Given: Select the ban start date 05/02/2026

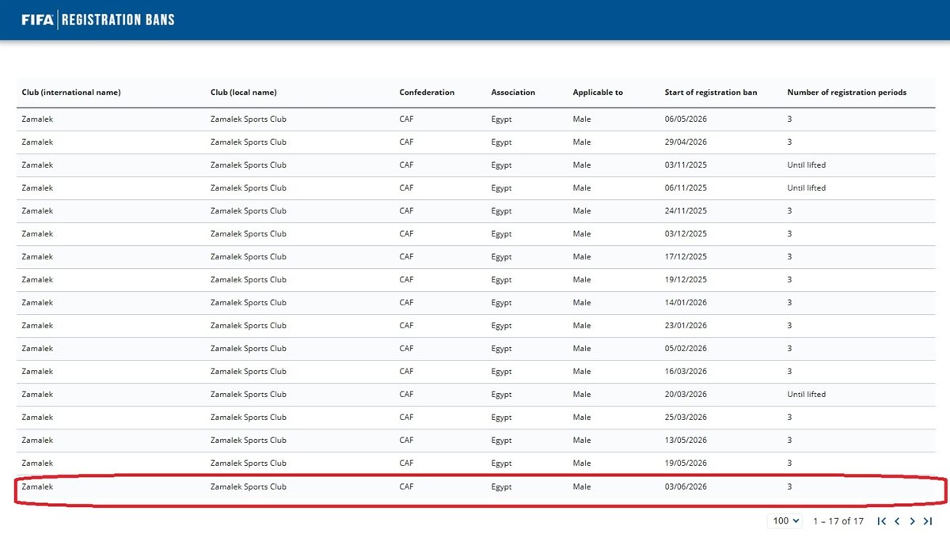Looking at the screenshot, I should click(x=686, y=349).
